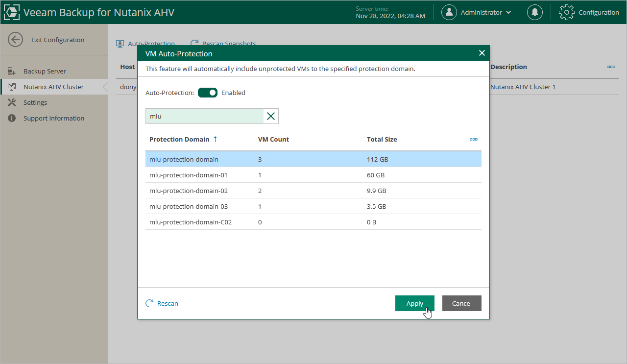Open column options dots in cluster table
This screenshot has width=627, height=364.
[611, 67]
